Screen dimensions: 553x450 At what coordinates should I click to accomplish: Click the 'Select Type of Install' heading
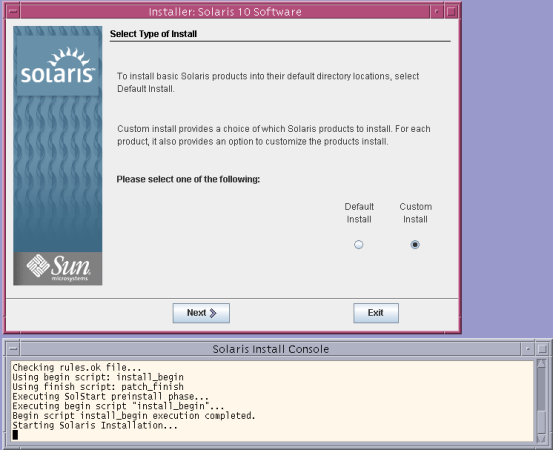tap(153, 34)
